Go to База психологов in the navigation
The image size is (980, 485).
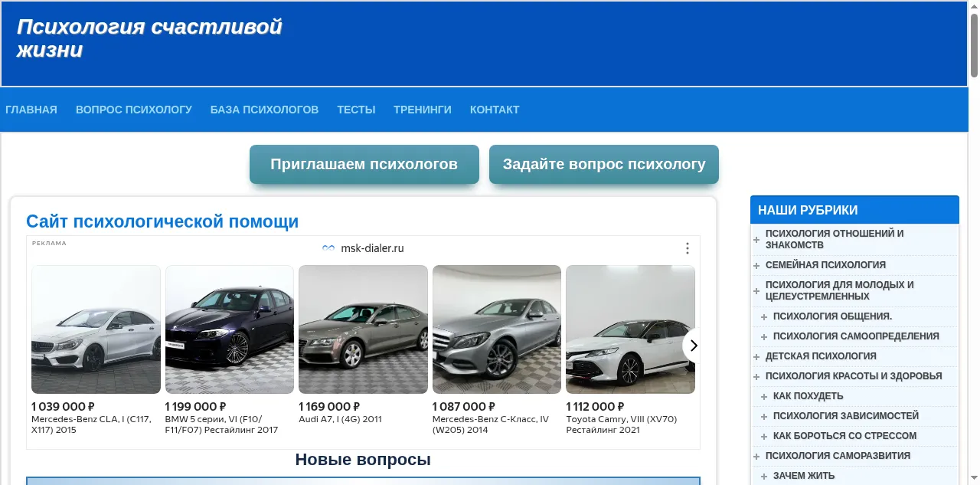264,110
